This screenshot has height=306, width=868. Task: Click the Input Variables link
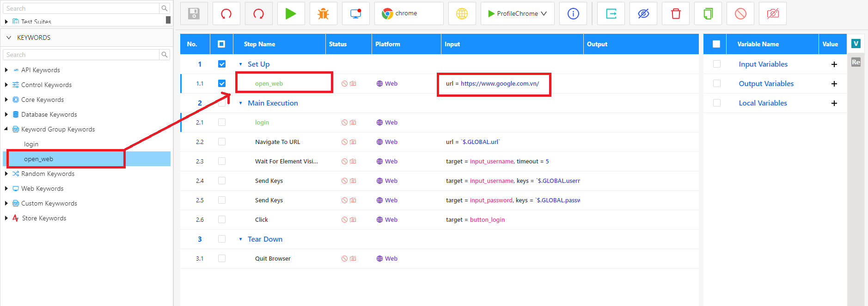point(763,64)
